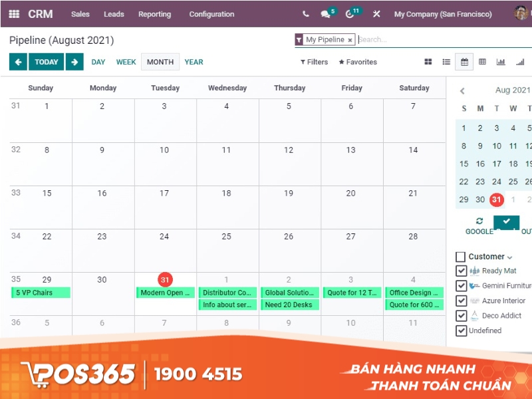Screen dimensions: 532x399
Task: Open the phone call icon
Action: (x=305, y=13)
